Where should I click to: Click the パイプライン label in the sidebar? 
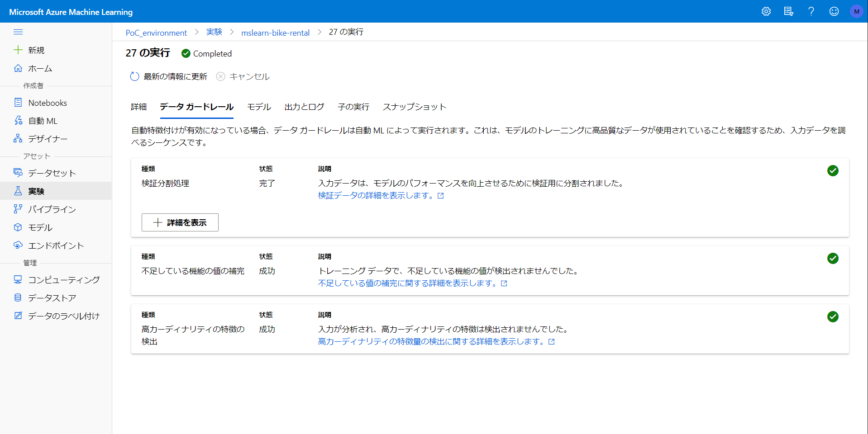(52, 209)
